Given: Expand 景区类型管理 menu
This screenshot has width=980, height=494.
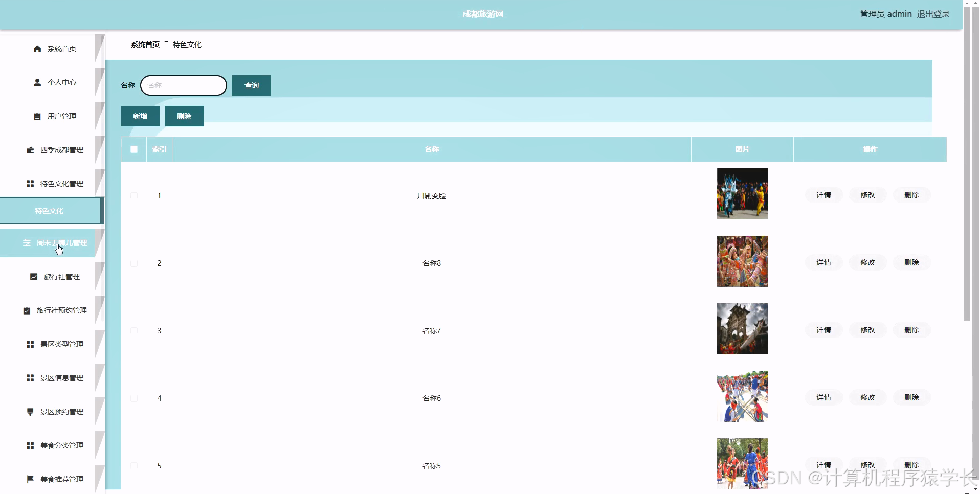Looking at the screenshot, I should pyautogui.click(x=52, y=344).
